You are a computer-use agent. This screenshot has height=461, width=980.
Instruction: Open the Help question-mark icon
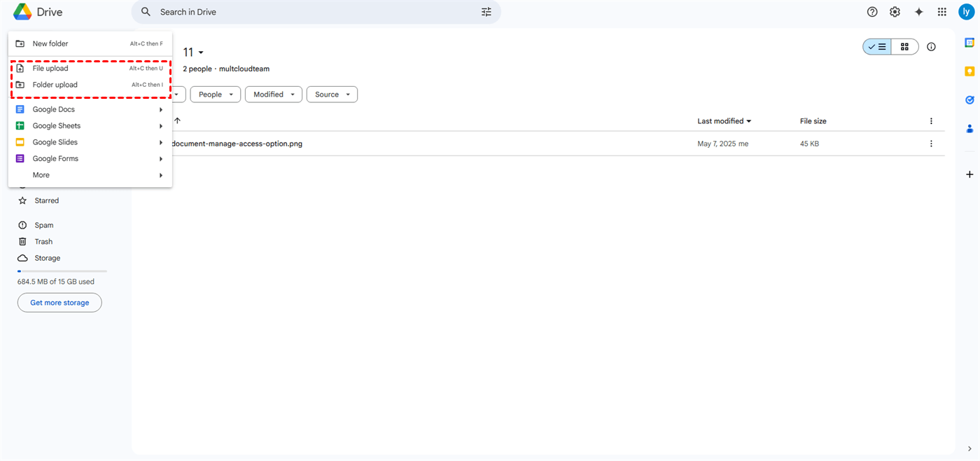coord(872,12)
